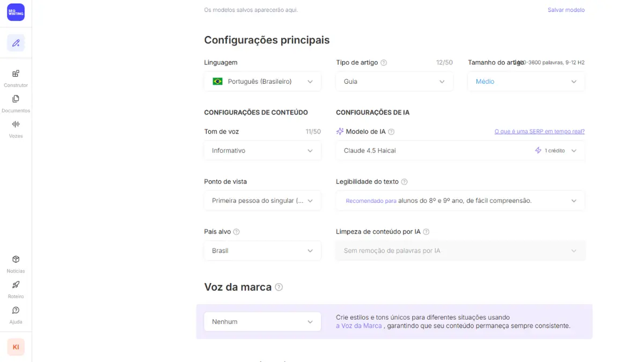Click the Configurações principais heading
644x362 pixels.
[267, 40]
